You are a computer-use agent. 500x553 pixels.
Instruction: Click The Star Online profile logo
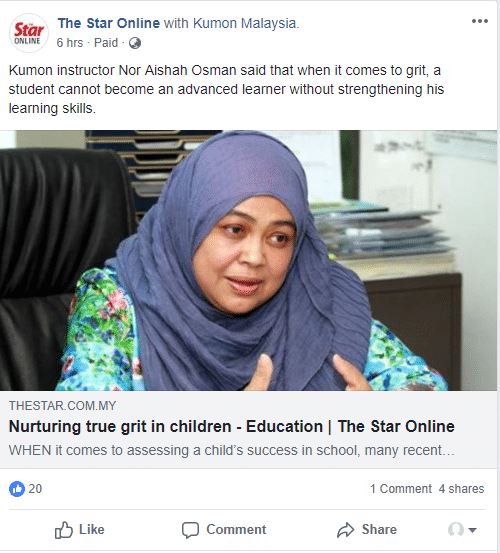coord(29,33)
